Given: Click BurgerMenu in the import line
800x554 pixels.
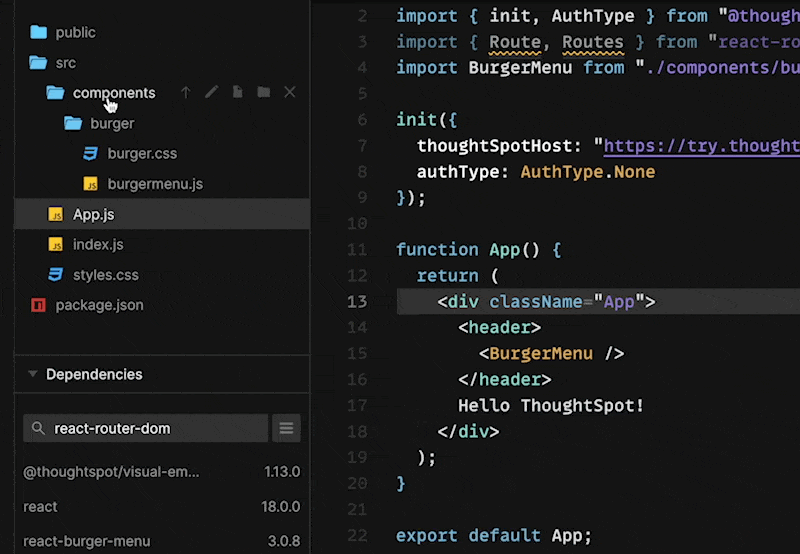Looking at the screenshot, I should [520, 68].
